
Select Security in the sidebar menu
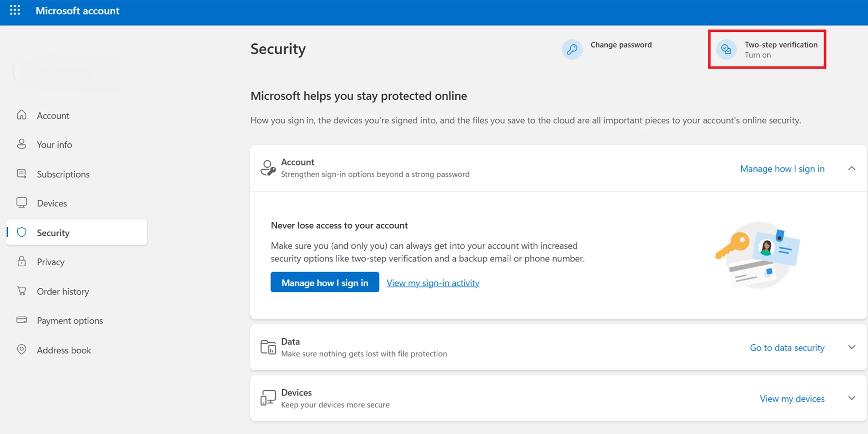click(x=53, y=233)
